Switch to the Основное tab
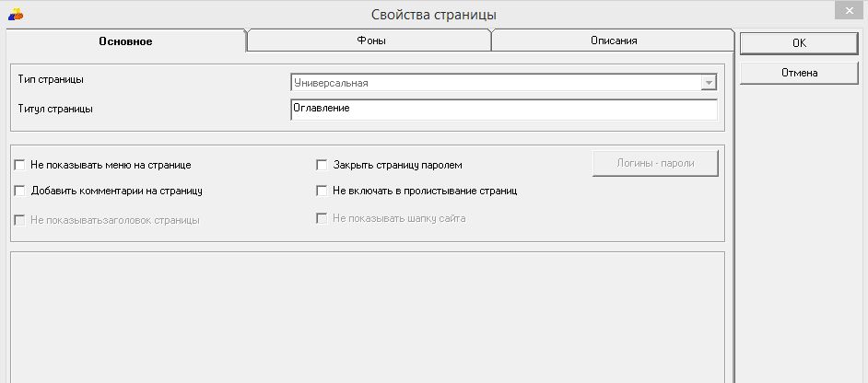This screenshot has height=383, width=868. tap(125, 41)
